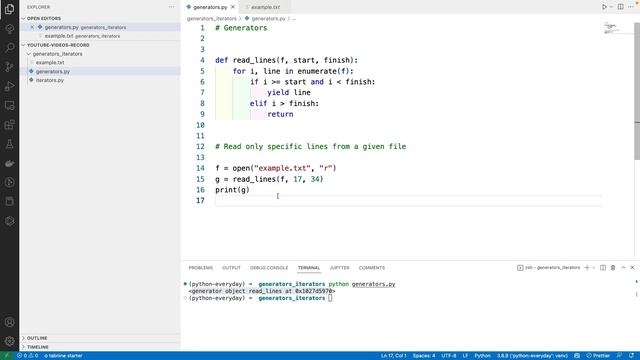This screenshot has height=360, width=640.
Task: Open the Testing flask view
Action: coord(9,144)
